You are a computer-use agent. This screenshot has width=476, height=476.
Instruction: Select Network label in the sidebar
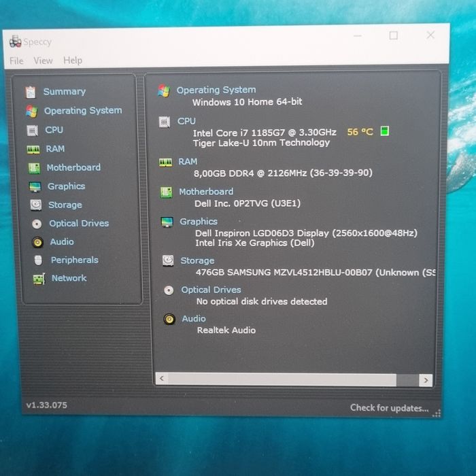point(69,278)
